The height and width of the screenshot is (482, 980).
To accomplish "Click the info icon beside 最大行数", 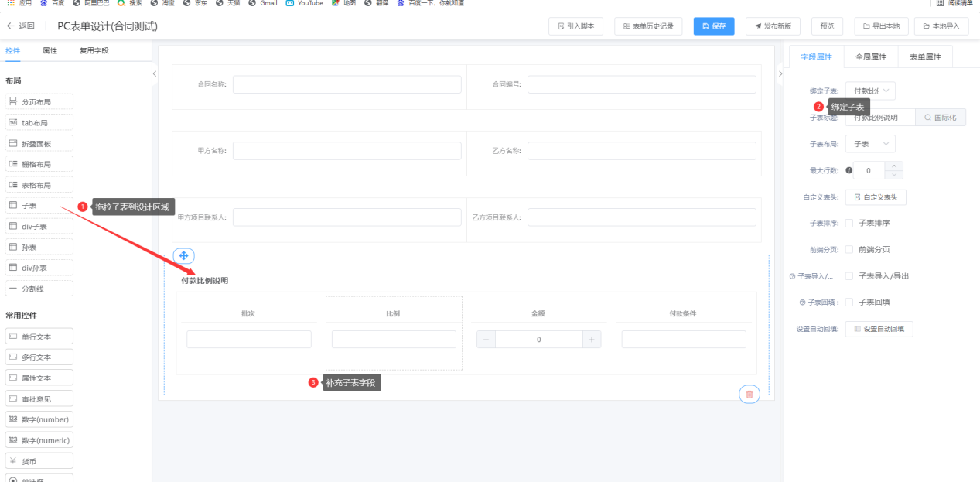I will (849, 170).
